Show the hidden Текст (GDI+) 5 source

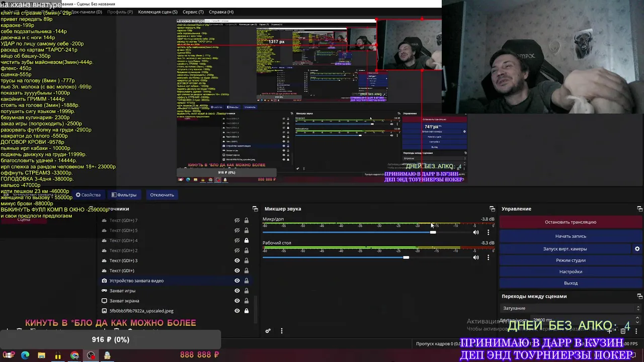[x=237, y=230]
